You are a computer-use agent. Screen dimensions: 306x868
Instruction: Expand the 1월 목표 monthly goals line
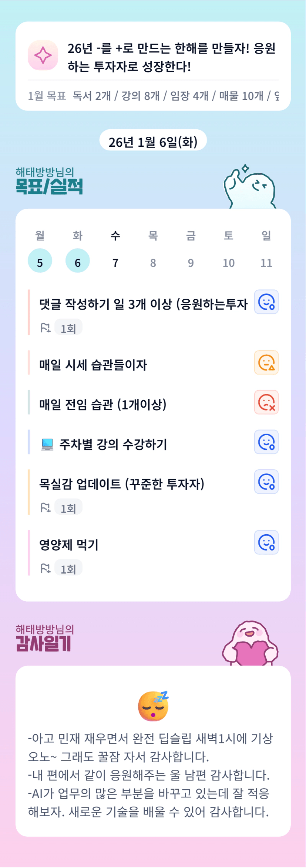point(153,96)
